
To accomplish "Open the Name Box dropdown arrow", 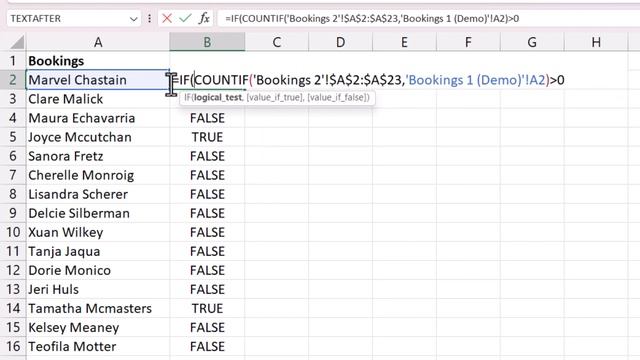I will coord(133,19).
